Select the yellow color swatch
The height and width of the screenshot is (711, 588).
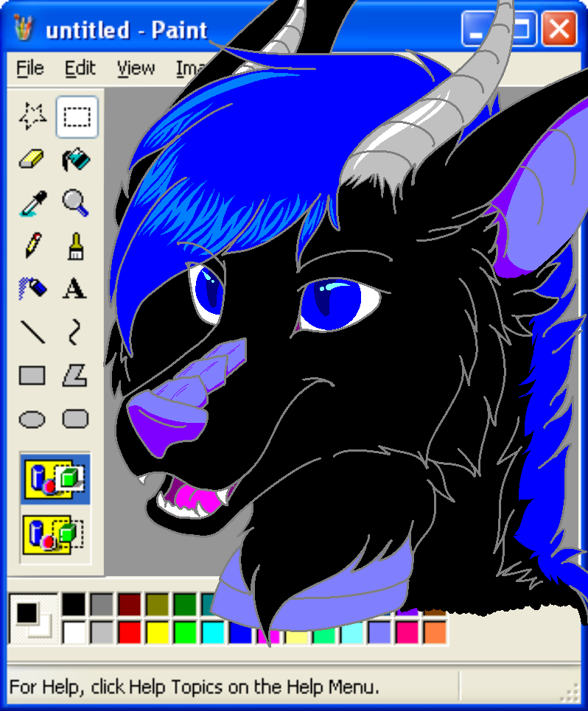(157, 633)
